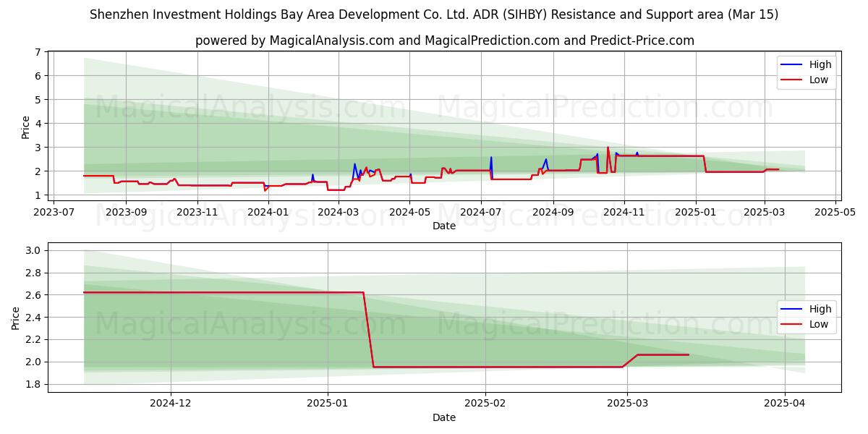
Task: Click 'Low' legend entry in top chart
Action: point(820,80)
